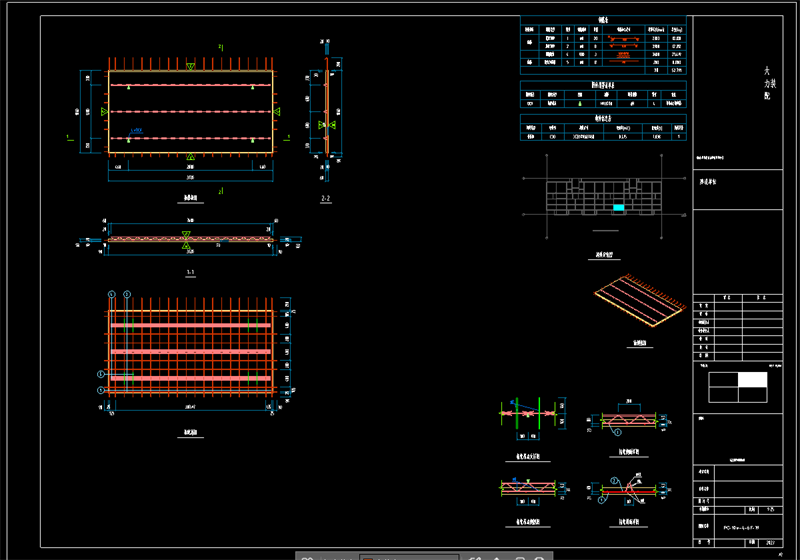
Task: Click the drawing number starting with "PC-"
Action: click(741, 528)
